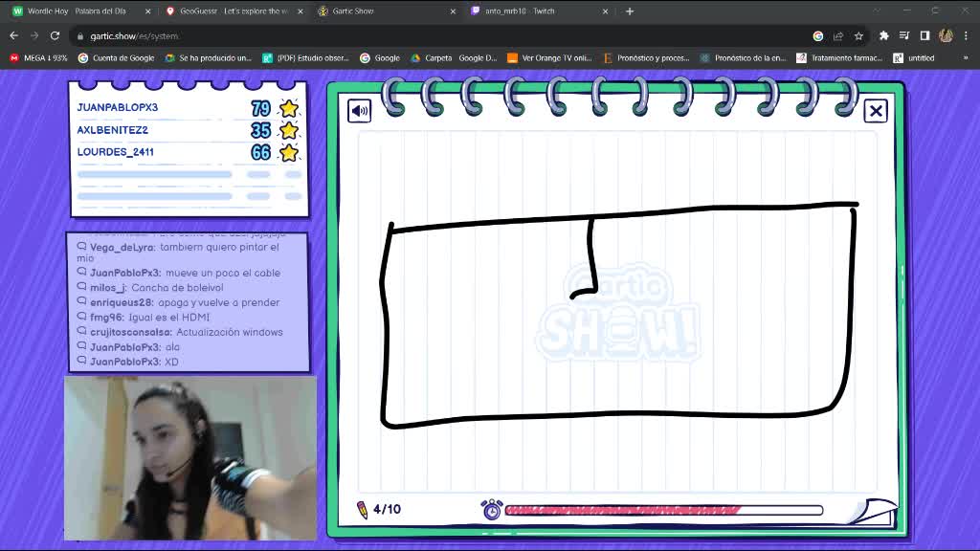Close the Gartic Show tab
Screen dimensions: 980x551
click(453, 11)
